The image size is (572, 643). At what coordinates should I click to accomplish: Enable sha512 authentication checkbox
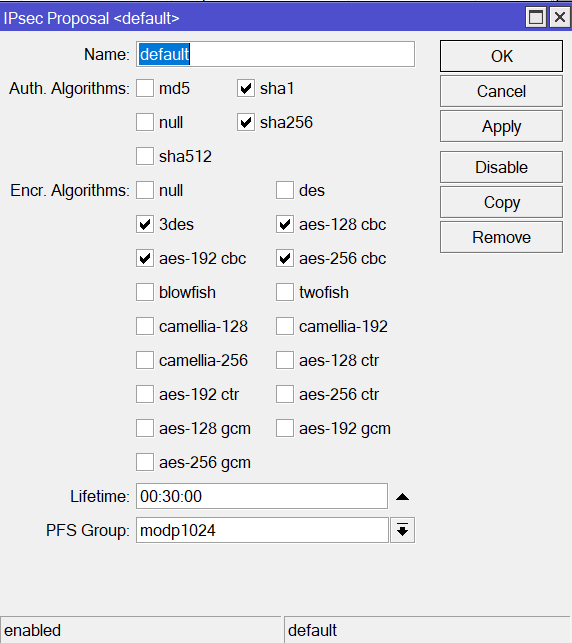click(x=145, y=156)
